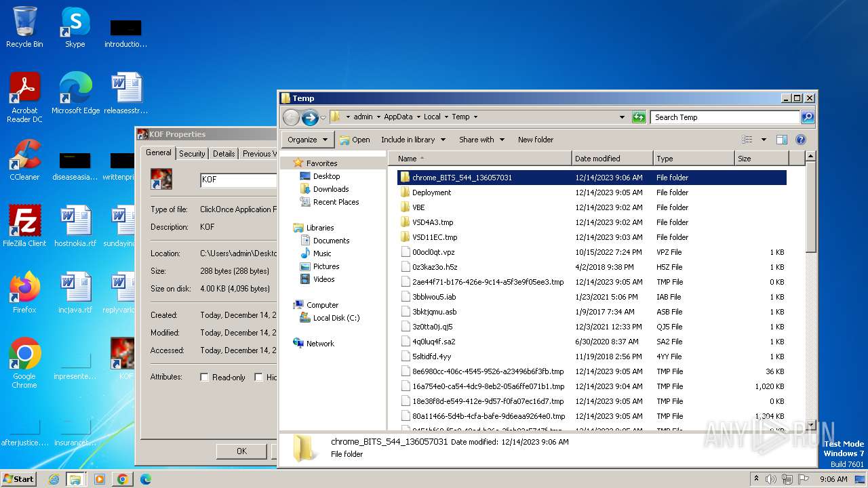The image size is (868, 488).
Task: Launch FileZilla Client desktop icon
Action: (x=24, y=226)
